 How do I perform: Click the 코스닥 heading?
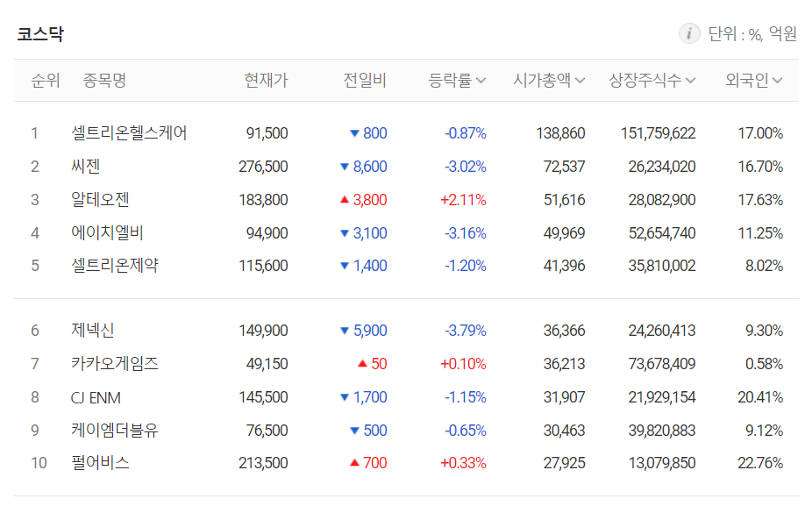point(39,34)
